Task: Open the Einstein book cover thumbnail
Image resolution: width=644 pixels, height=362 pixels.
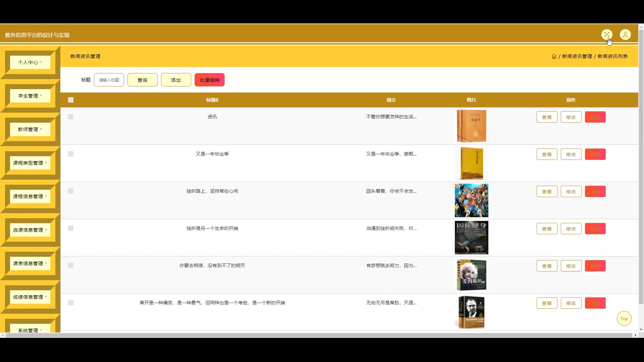Action: (x=471, y=275)
